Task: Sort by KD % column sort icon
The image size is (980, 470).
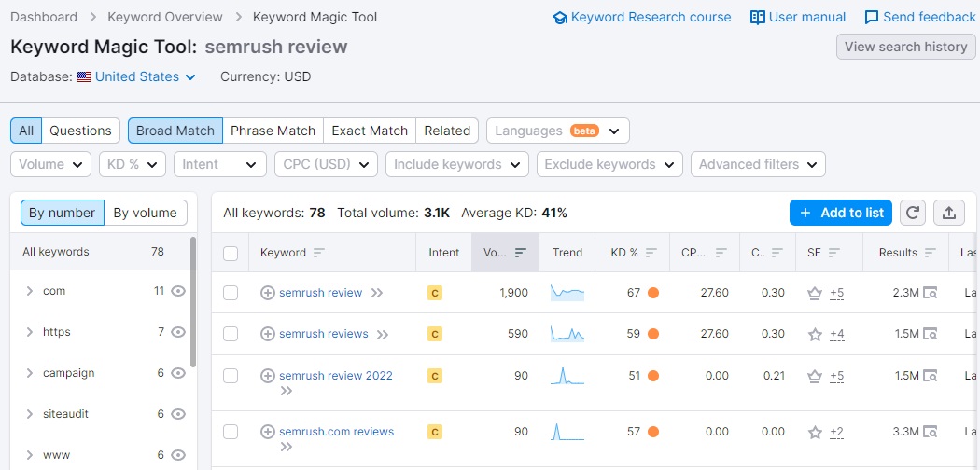Action: pyautogui.click(x=651, y=253)
